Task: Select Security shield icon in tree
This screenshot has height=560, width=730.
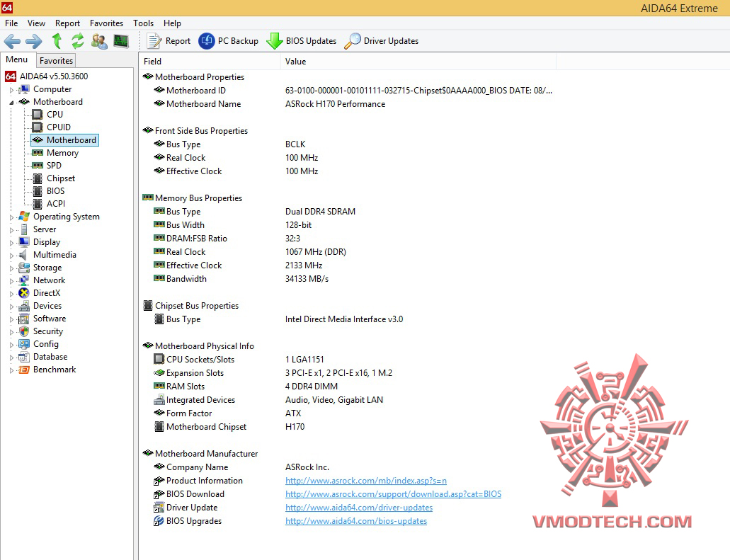Action: tap(24, 331)
